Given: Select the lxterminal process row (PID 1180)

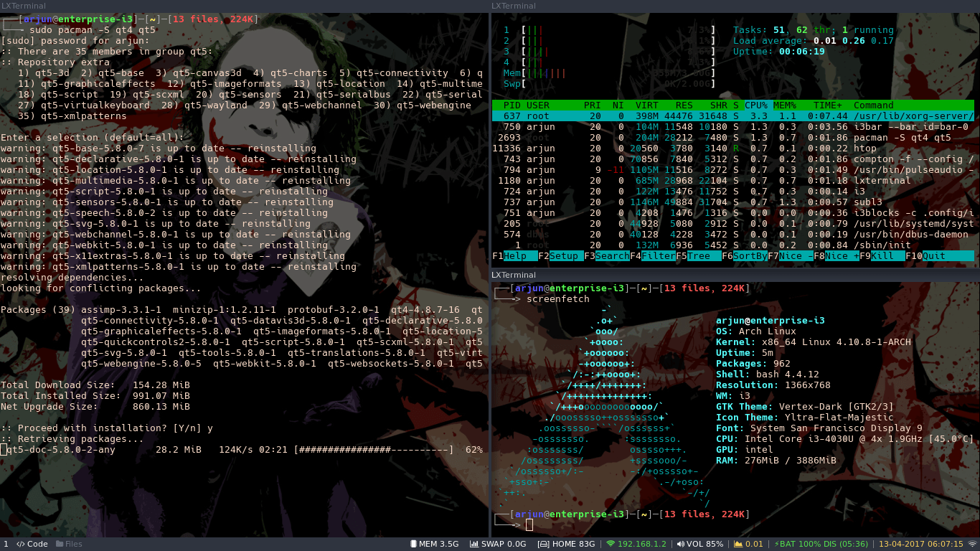Looking at the screenshot, I should point(733,181).
